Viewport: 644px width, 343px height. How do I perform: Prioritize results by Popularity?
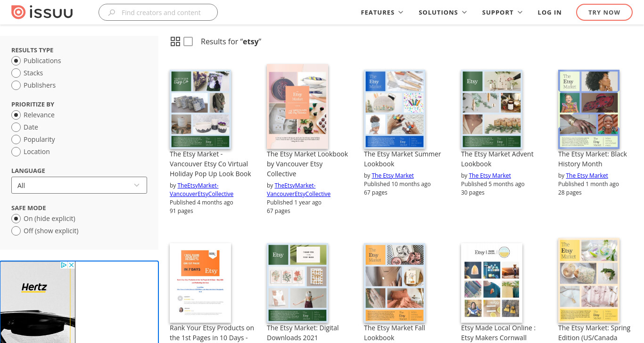click(x=33, y=139)
